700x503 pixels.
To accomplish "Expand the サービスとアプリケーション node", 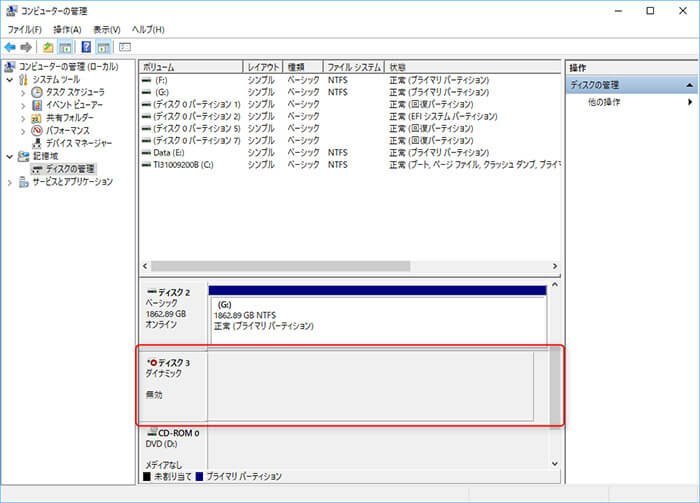I will click(10, 182).
